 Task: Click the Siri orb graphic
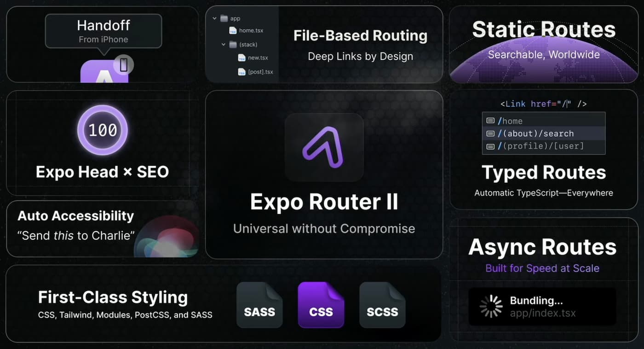coord(167,236)
